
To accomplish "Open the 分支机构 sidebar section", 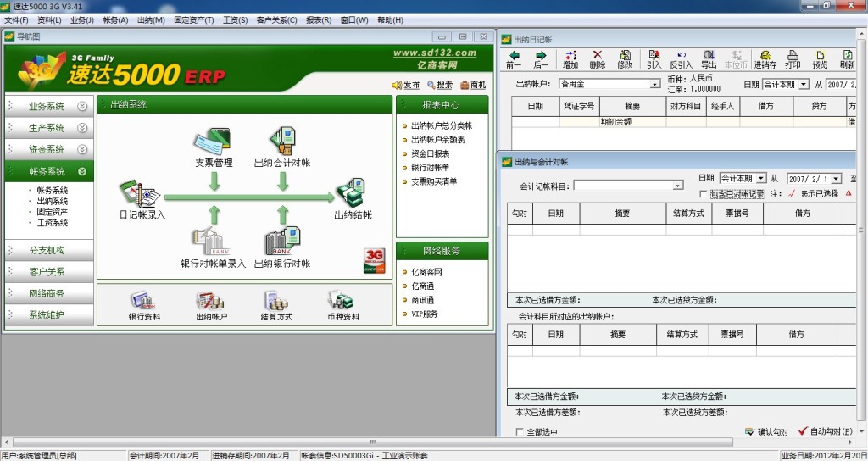I will pyautogui.click(x=48, y=250).
